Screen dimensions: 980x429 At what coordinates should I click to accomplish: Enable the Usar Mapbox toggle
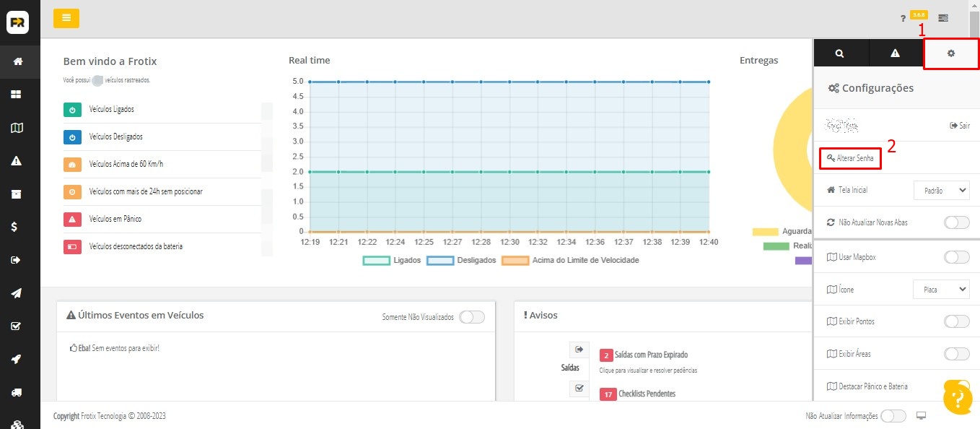pyautogui.click(x=957, y=257)
